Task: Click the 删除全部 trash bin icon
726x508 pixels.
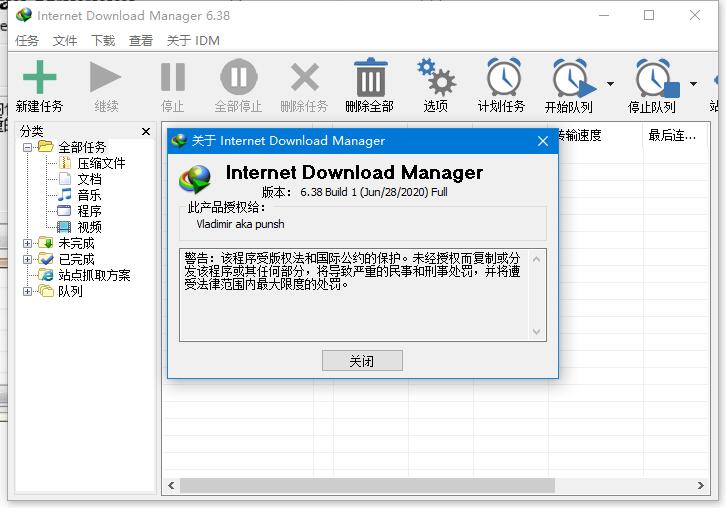Action: pos(370,77)
